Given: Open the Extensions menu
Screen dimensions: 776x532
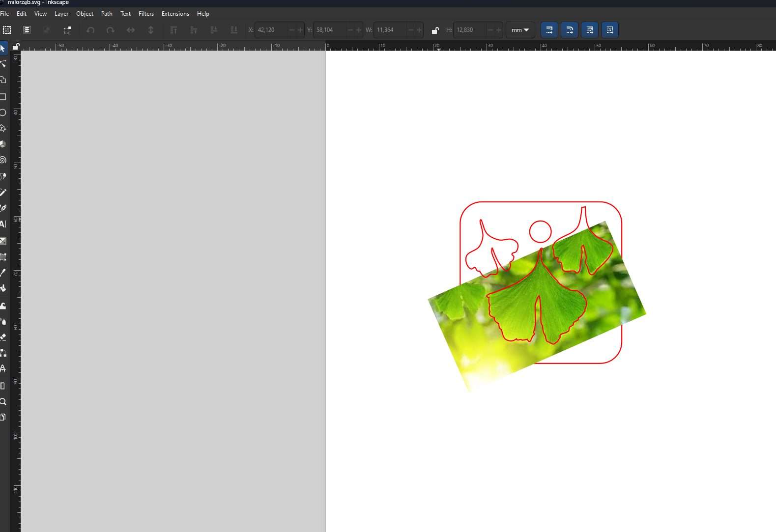Looking at the screenshot, I should point(175,14).
